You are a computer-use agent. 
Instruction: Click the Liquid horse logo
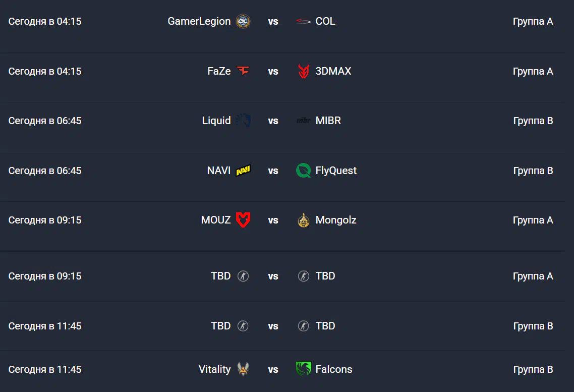coord(243,121)
